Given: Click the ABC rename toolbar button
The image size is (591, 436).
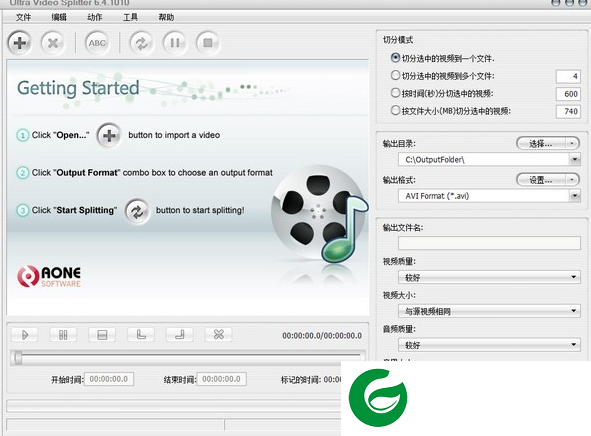Looking at the screenshot, I should [97, 43].
